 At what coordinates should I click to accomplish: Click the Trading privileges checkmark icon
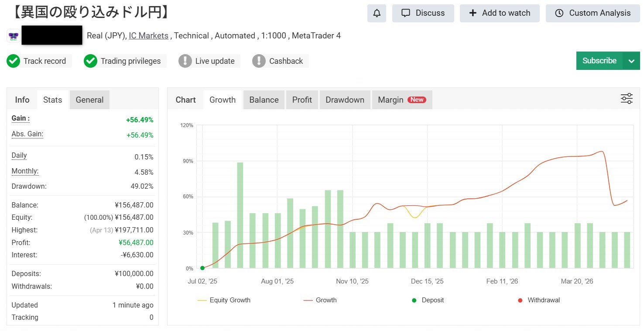[90, 61]
